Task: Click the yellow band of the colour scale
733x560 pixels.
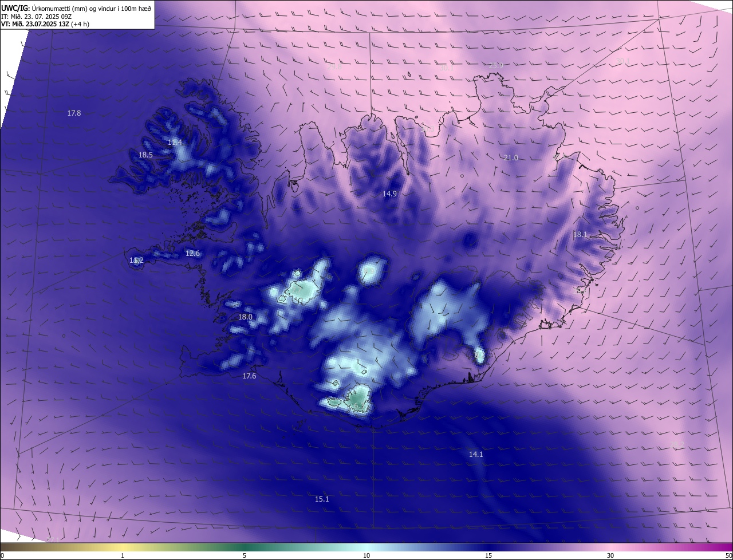Action: (x=123, y=547)
